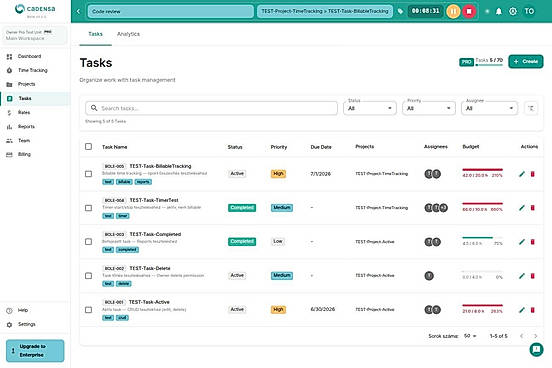Go to Projects in the sidebar
Viewport: 552px width, 368px height.
tap(35, 84)
